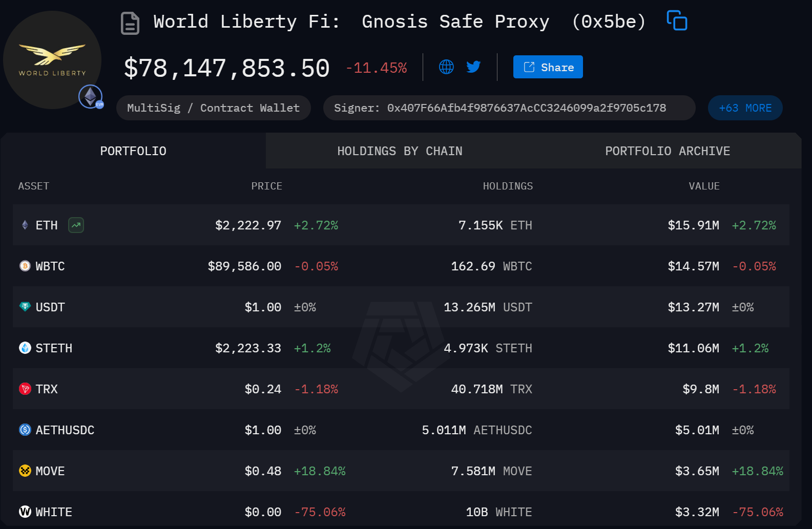
Task: Click the WBTC token icon
Action: 25,266
